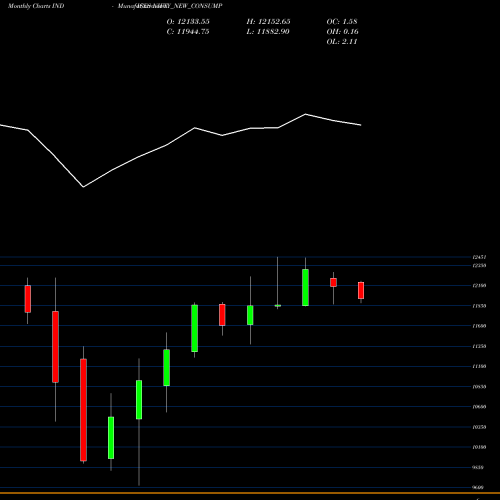Click the 10100 price axis label
Image resolution: width=500 pixels, height=500 pixels.
click(479, 447)
